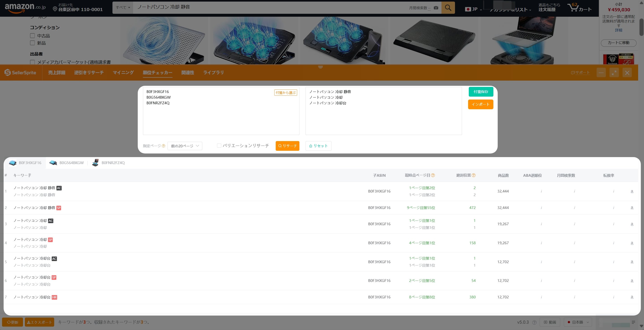Click the help icon beside 絶対位置 header
This screenshot has height=330, width=644.
point(474,175)
